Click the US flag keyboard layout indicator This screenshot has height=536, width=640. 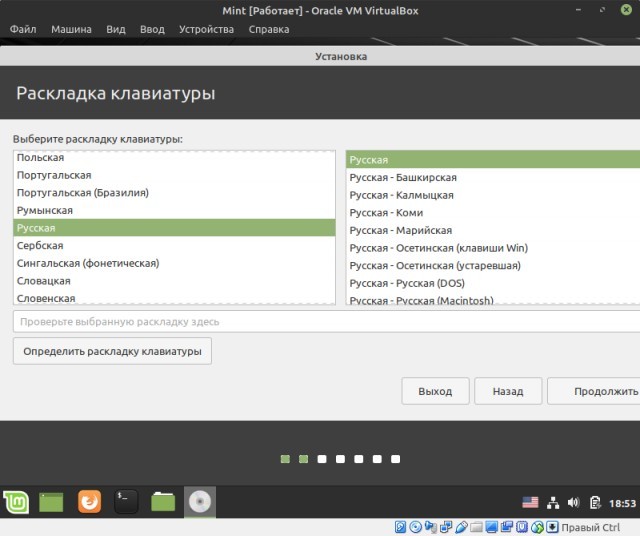point(530,503)
